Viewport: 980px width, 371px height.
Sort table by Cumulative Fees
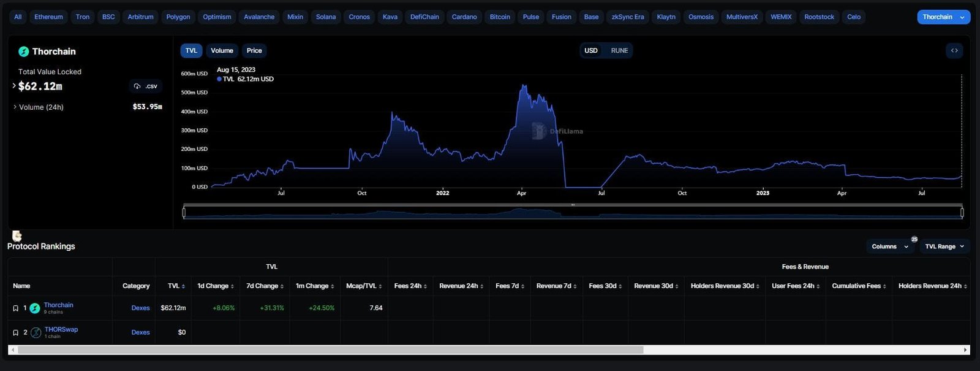tap(859, 286)
